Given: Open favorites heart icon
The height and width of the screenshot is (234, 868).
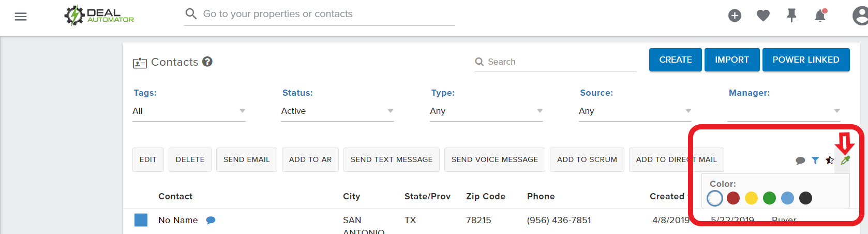Looking at the screenshot, I should point(763,16).
